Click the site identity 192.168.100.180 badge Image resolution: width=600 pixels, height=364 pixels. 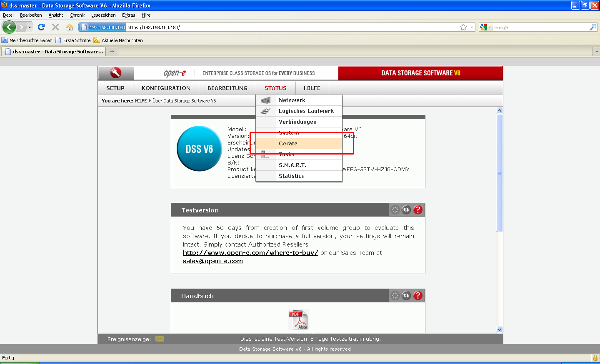pos(102,27)
